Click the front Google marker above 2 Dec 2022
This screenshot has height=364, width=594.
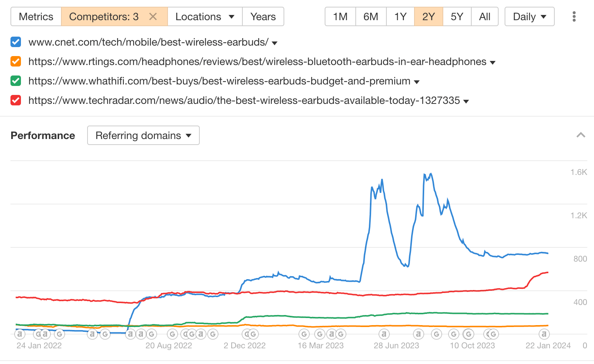[x=253, y=334]
